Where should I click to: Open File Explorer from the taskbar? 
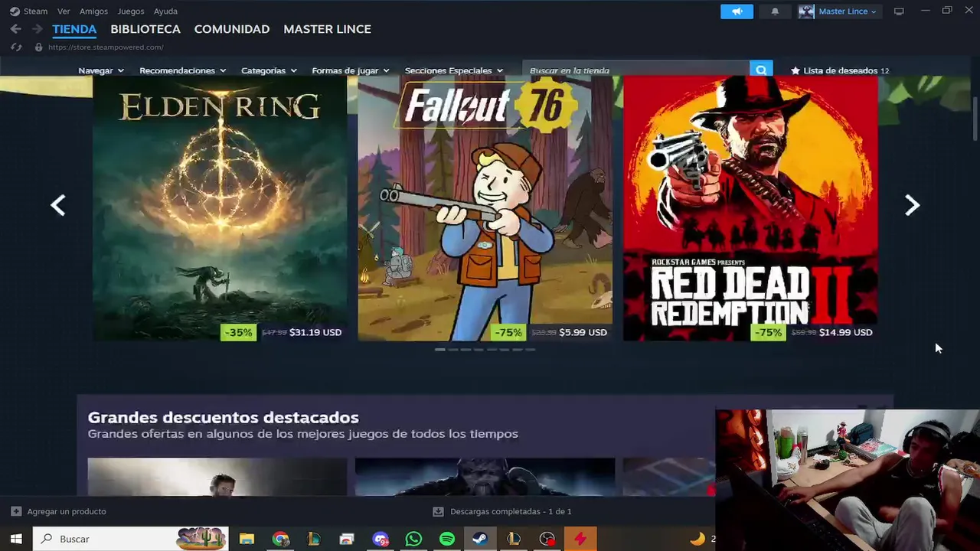coord(247,539)
